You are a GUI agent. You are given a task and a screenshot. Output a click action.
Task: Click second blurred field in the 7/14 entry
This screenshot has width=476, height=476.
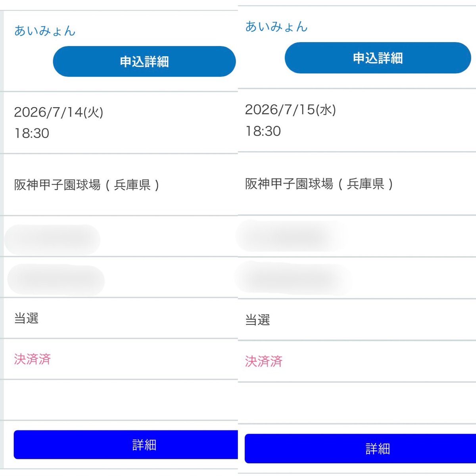pos(56,280)
